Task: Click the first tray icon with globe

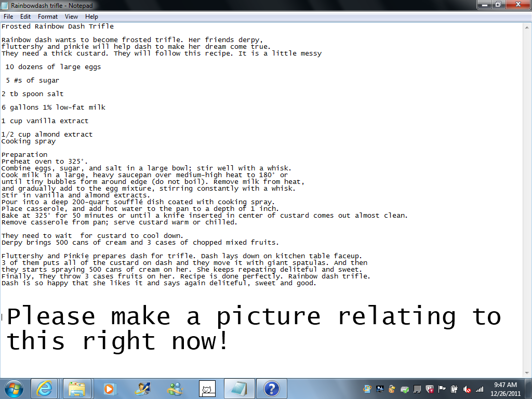Action: (x=367, y=389)
